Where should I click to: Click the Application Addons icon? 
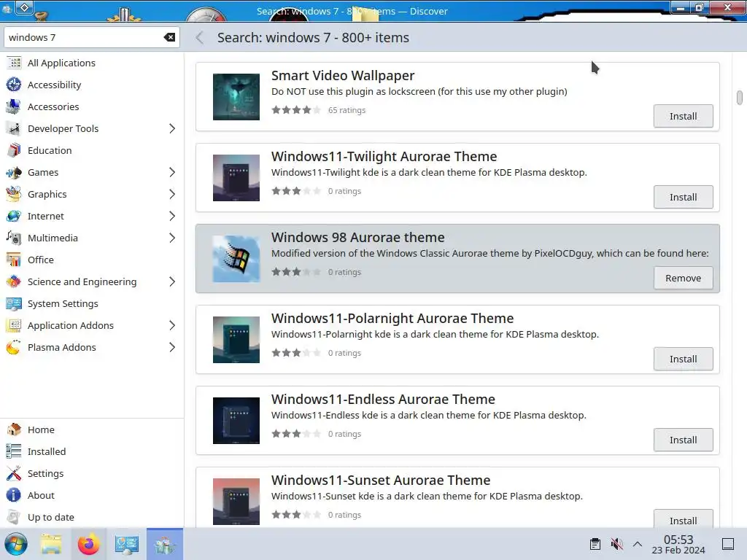[x=14, y=326]
